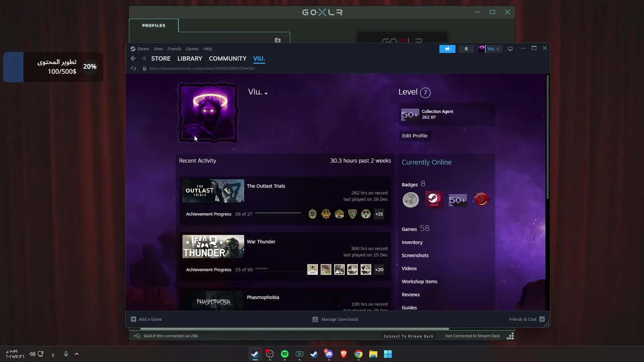The image size is (644, 362).
Task: Click the microphone icon in system tray
Action: (x=66, y=354)
